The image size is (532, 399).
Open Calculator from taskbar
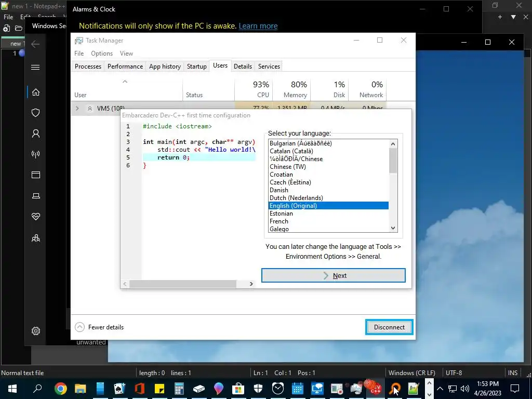pyautogui.click(x=179, y=389)
